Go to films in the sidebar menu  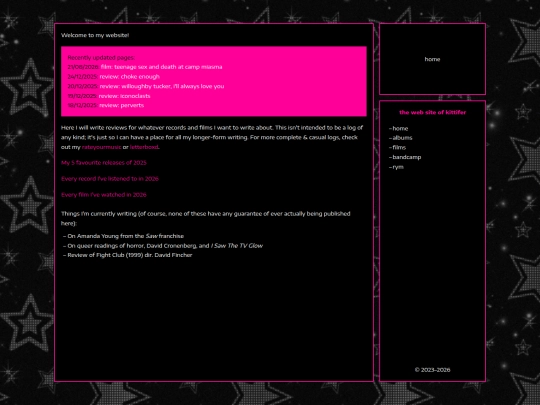[399, 147]
